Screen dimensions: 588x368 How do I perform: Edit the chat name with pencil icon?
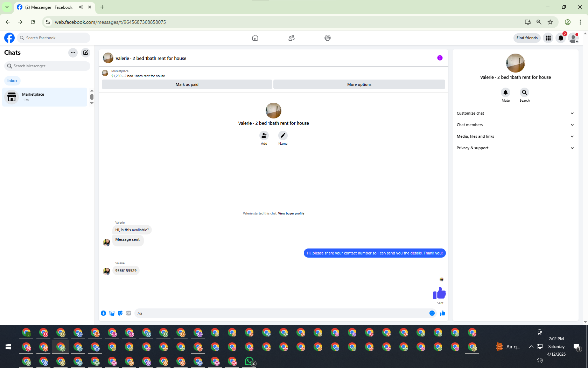[x=283, y=135]
